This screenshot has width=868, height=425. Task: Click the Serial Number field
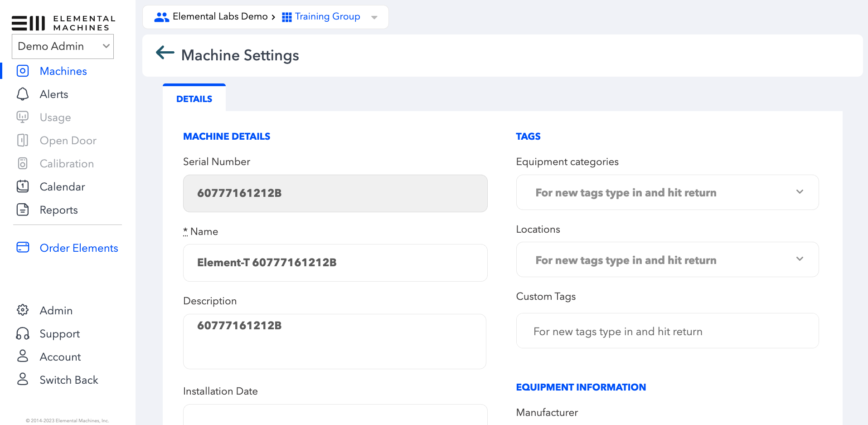(335, 193)
